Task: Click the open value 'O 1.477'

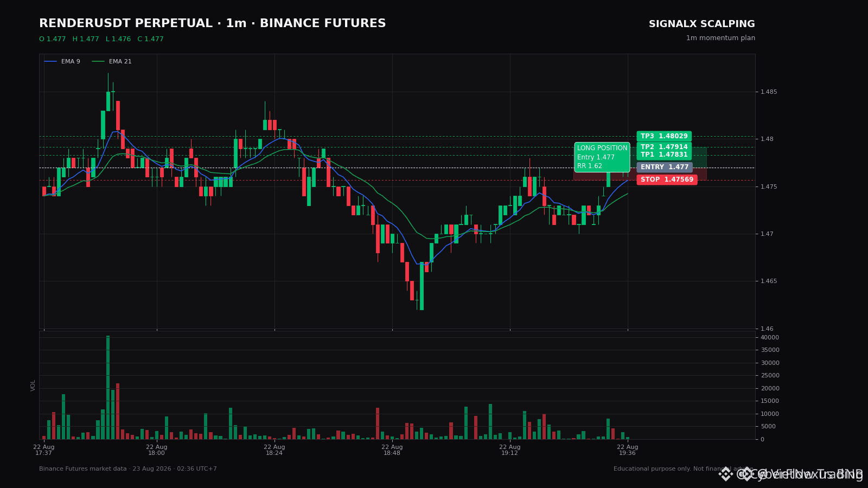Action: (x=52, y=39)
